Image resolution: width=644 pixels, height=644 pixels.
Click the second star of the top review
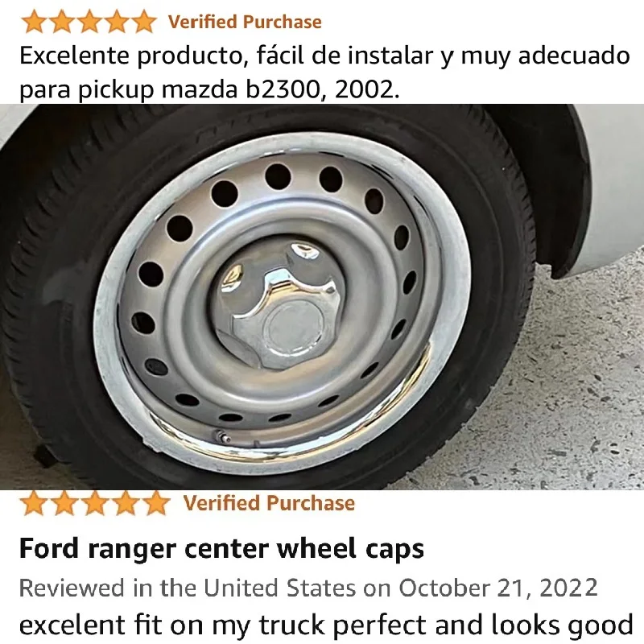tap(62, 23)
